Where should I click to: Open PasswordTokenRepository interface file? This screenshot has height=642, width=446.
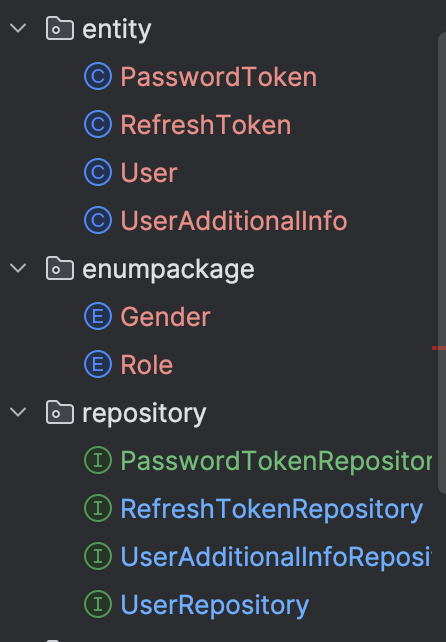276,461
